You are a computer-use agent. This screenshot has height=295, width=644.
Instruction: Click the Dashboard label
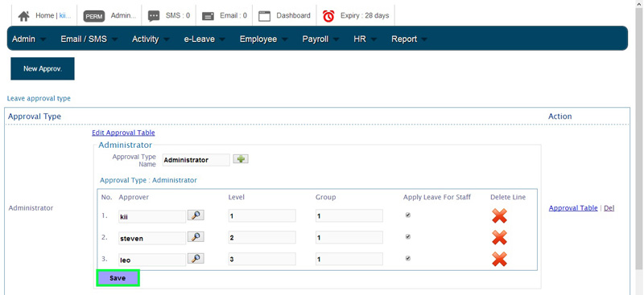click(293, 15)
